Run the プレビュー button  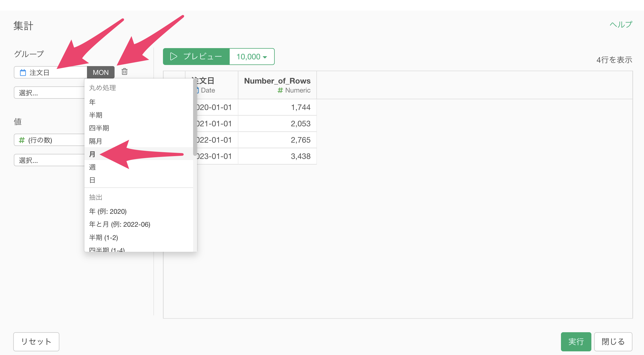(196, 57)
